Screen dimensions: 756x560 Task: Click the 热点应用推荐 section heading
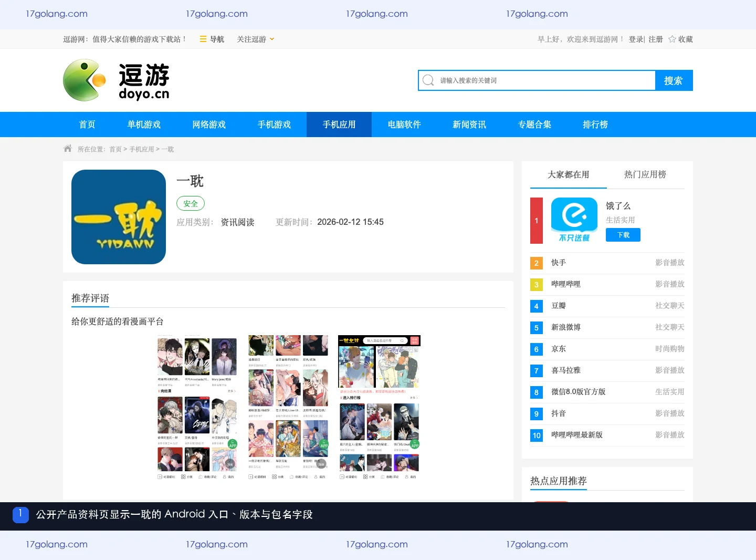click(x=559, y=481)
